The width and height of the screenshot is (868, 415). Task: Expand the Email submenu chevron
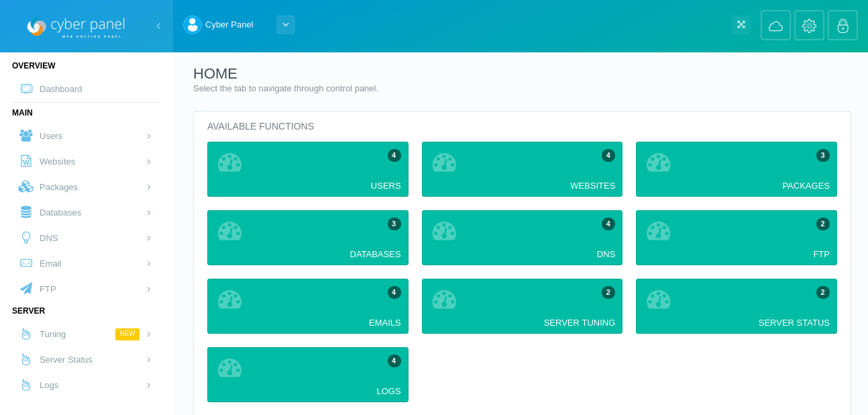click(149, 263)
